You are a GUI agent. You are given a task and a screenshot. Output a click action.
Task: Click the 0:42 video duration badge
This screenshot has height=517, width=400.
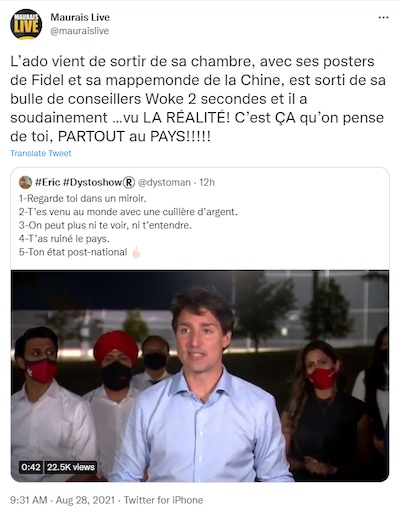(31, 467)
